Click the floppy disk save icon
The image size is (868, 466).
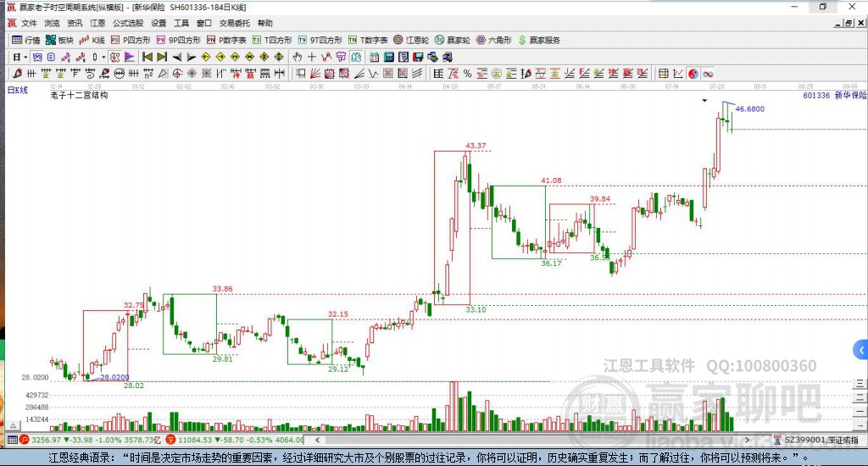[x=418, y=57]
